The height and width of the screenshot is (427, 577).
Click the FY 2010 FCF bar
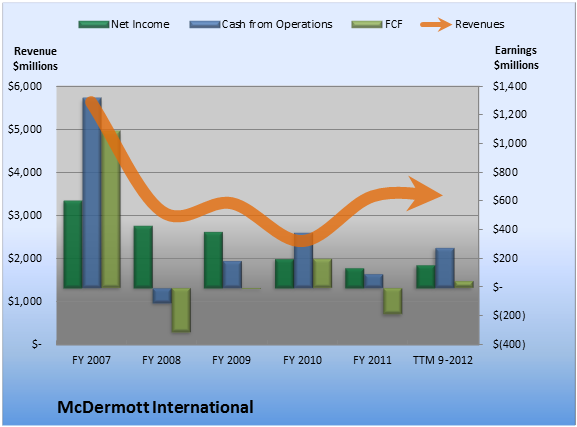point(322,273)
